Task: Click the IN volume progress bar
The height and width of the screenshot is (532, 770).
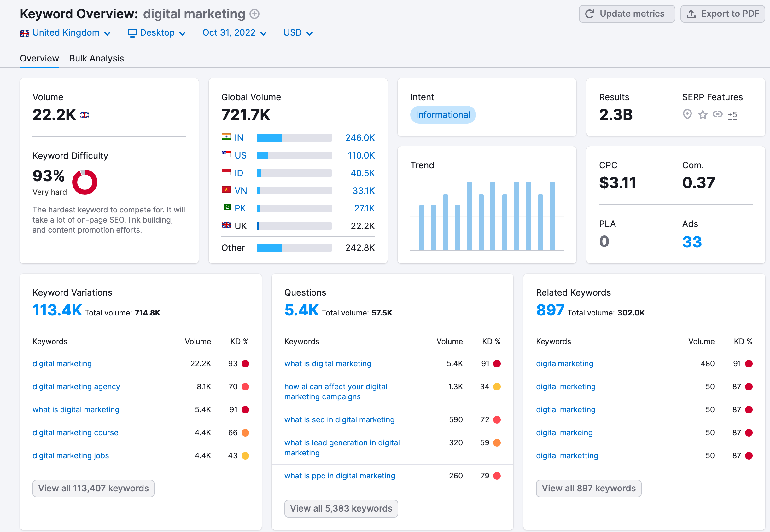Action: [294, 138]
